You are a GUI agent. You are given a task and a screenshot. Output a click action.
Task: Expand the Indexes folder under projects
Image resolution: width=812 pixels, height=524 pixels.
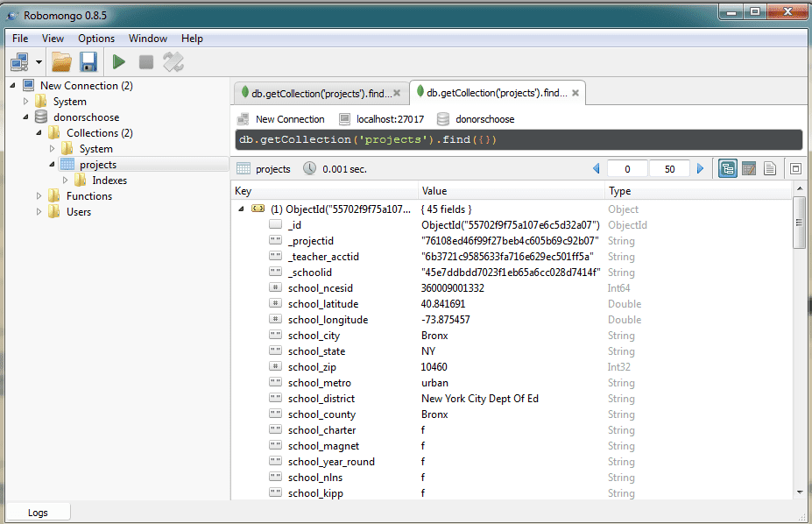65,181
